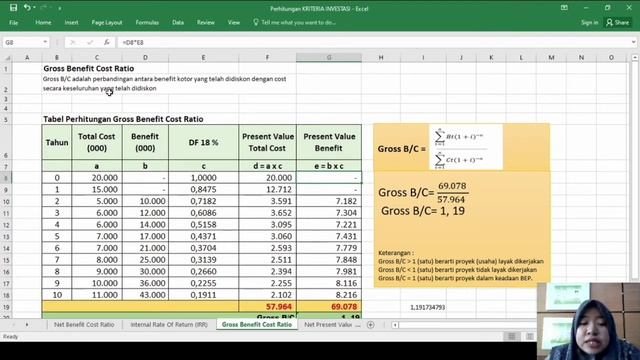Switch to Normal view icon in status bar

[x=511, y=336]
